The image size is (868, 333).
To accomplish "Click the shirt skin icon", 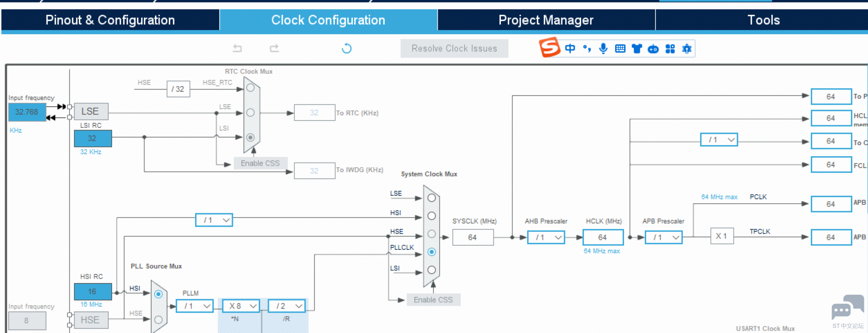I will (x=637, y=48).
